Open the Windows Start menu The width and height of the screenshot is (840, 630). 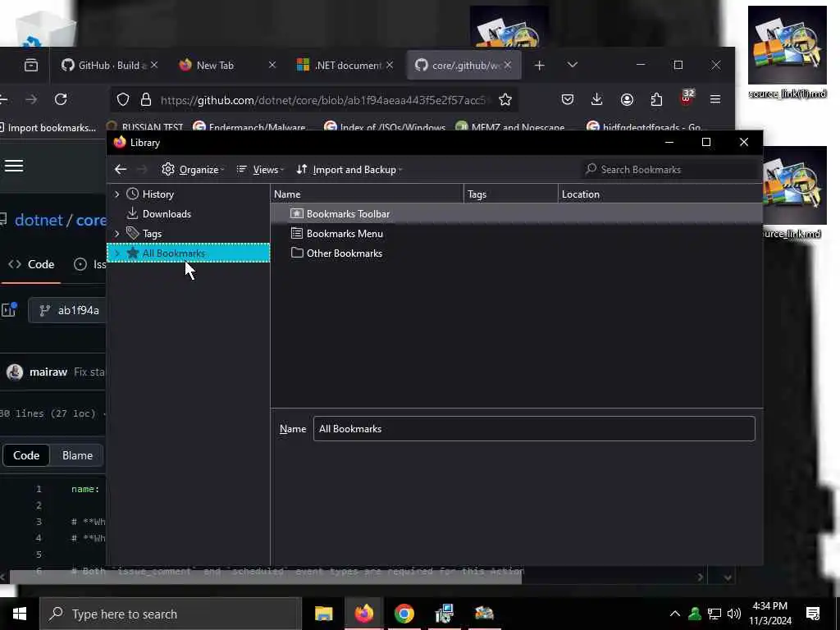[x=20, y=614]
